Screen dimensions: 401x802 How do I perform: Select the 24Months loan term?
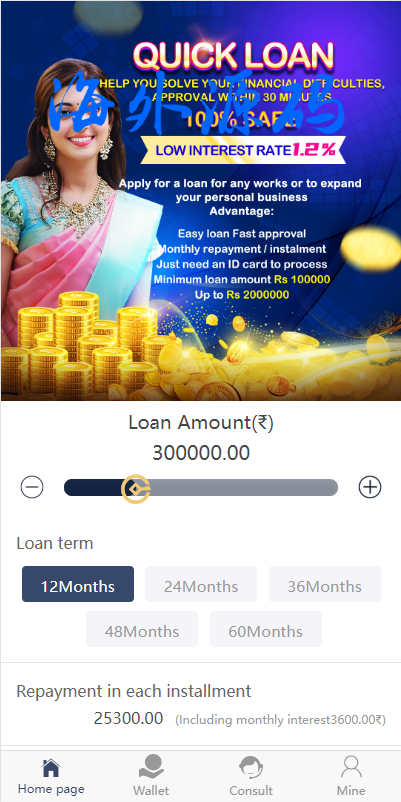coord(201,584)
